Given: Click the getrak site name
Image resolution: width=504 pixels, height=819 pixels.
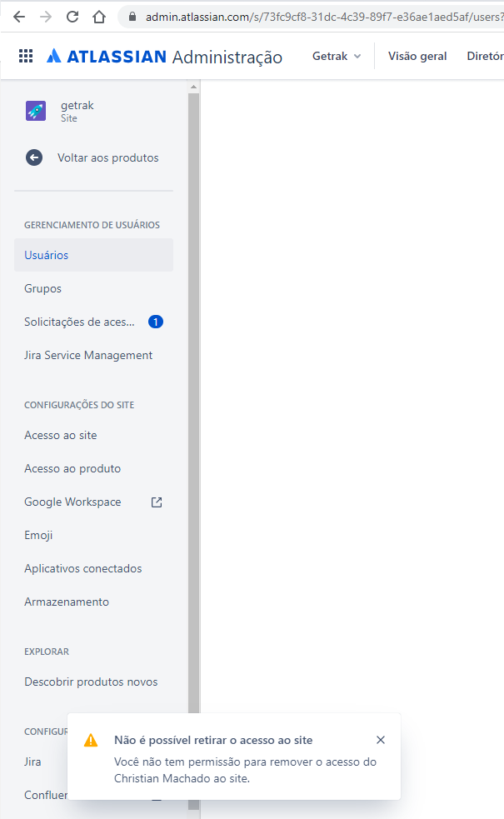Looking at the screenshot, I should pos(77,105).
